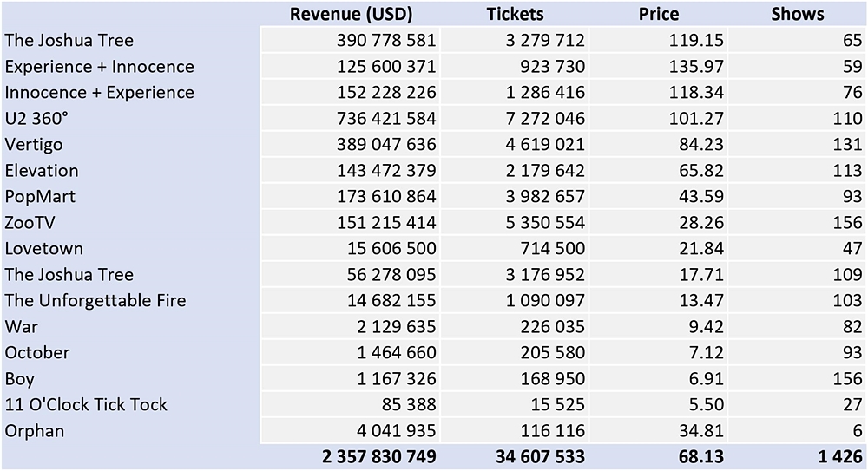The height and width of the screenshot is (471, 868).
Task: Select shows cell 131
Action: point(797,145)
